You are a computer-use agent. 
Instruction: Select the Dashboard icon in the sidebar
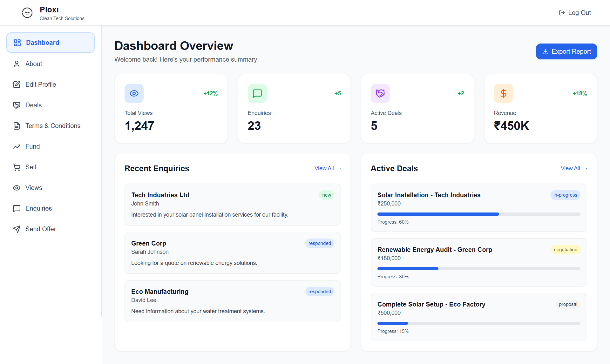pyautogui.click(x=17, y=42)
